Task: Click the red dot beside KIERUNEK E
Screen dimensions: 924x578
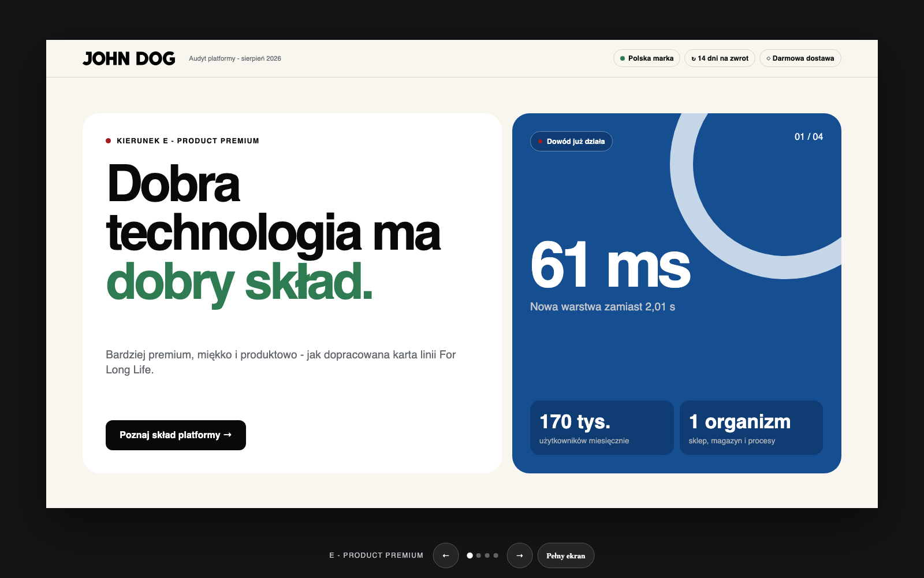Action: point(108,141)
